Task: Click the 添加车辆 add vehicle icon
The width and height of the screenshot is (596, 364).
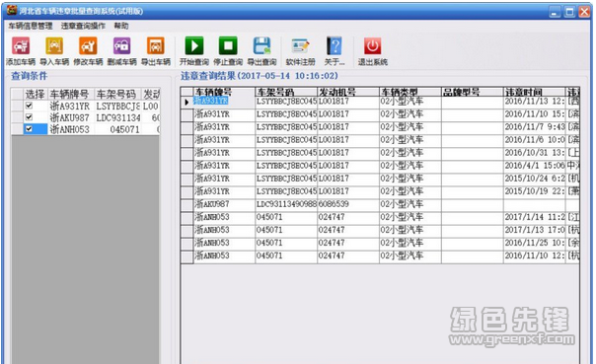Action: [21, 46]
